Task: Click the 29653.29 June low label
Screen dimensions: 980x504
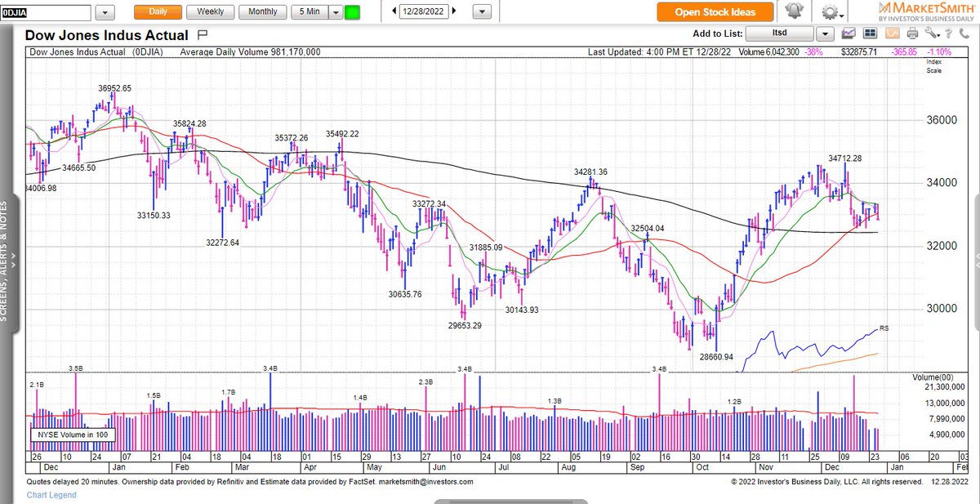Action: 465,325
